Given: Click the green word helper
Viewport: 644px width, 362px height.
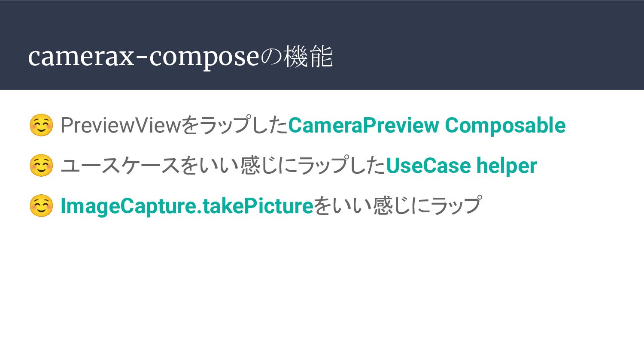Looking at the screenshot, I should [x=507, y=166].
